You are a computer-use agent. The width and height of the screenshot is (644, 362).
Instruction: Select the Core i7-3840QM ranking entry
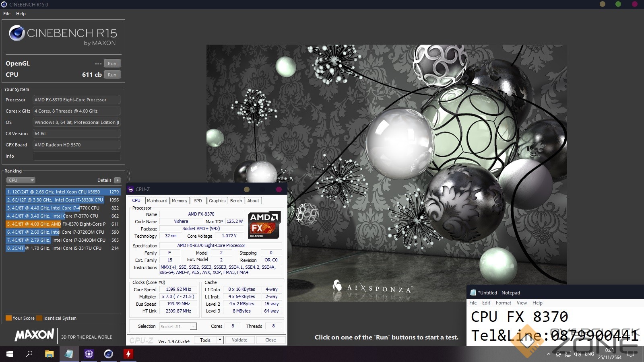coord(63,240)
